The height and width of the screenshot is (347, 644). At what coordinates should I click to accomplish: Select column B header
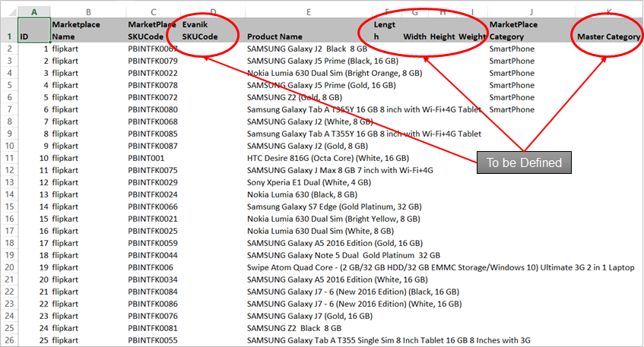tap(88, 12)
